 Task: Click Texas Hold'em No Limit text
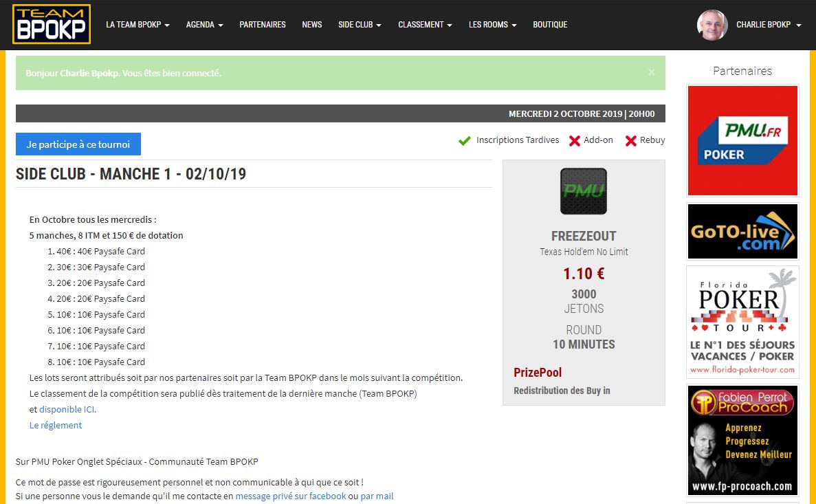point(584,252)
